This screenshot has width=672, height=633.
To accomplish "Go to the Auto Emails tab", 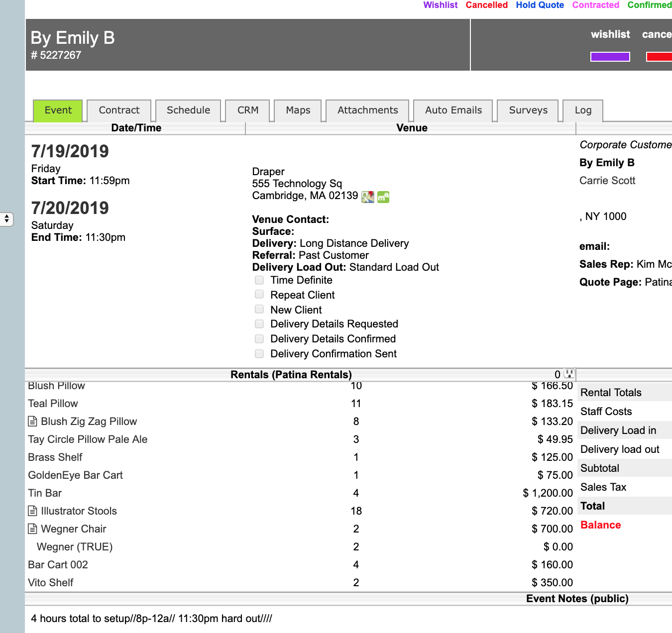I will click(453, 110).
